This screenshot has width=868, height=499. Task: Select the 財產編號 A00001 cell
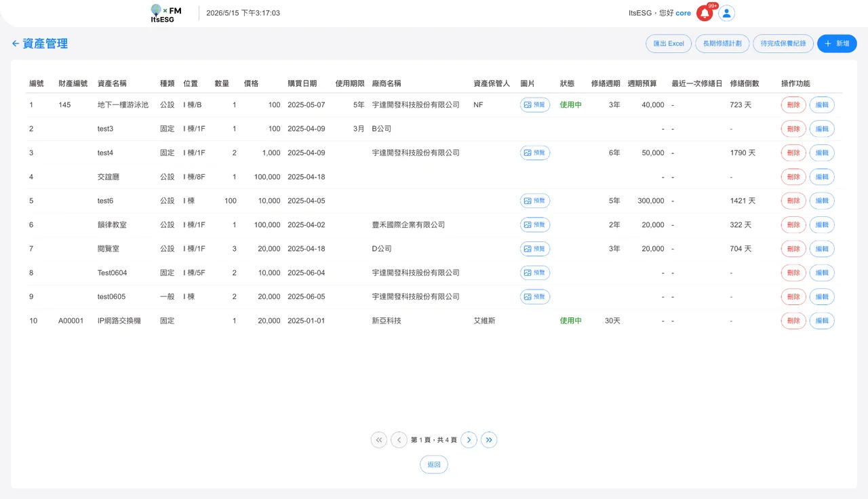pyautogui.click(x=71, y=321)
